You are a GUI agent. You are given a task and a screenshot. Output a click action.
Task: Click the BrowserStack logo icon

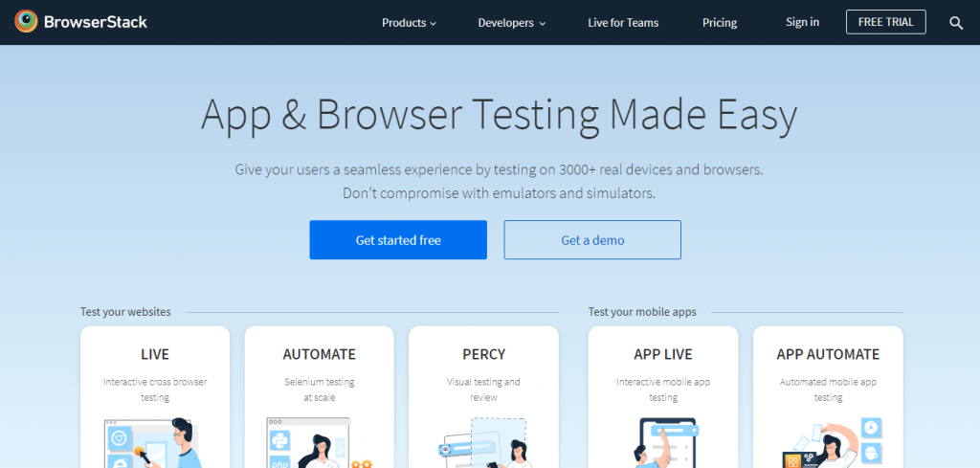tap(26, 22)
